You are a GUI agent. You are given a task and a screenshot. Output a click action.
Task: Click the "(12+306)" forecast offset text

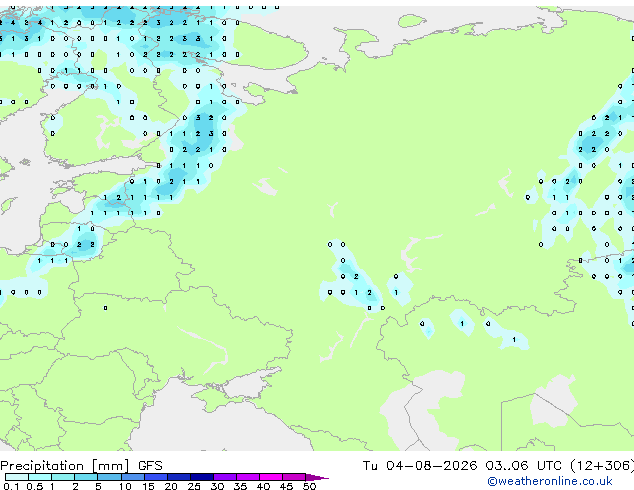coord(602,466)
